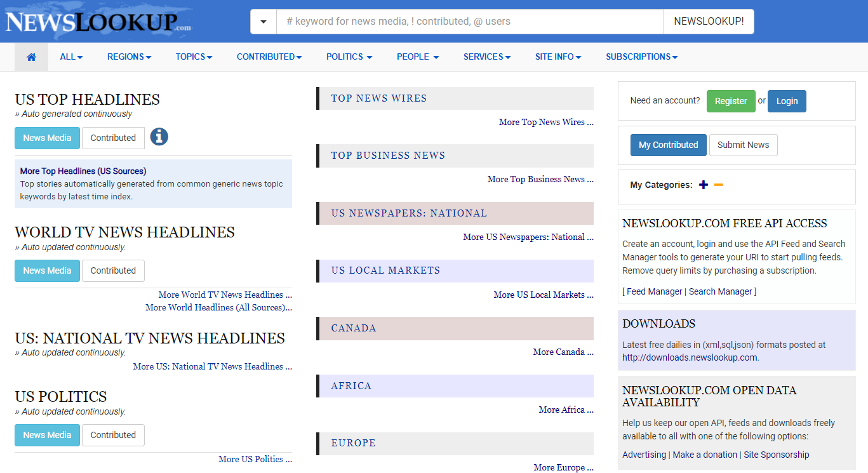Click the keyword search input field

tap(470, 22)
